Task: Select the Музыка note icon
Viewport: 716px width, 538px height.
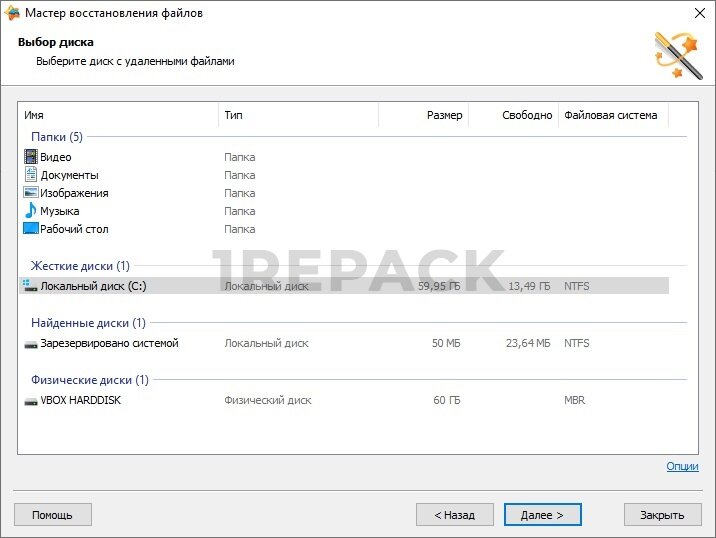Action: pyautogui.click(x=31, y=211)
